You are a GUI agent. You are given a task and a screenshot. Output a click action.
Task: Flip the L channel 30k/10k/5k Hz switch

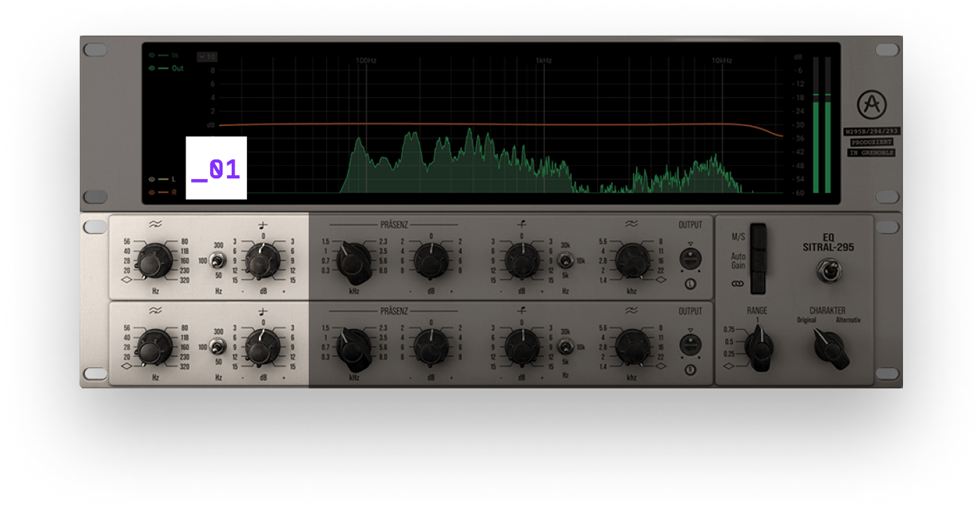[x=565, y=261]
